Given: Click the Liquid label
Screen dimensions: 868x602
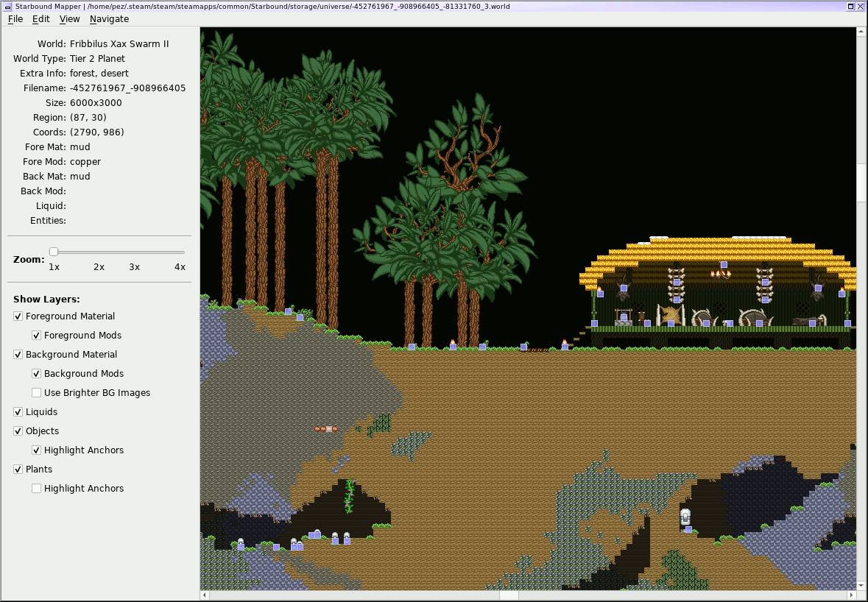Looking at the screenshot, I should tap(52, 206).
